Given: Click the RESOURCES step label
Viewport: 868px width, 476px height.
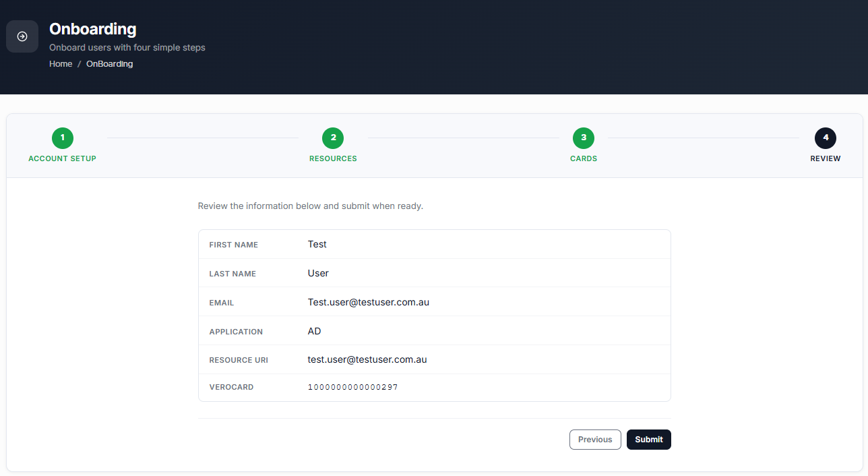Looking at the screenshot, I should [x=333, y=159].
